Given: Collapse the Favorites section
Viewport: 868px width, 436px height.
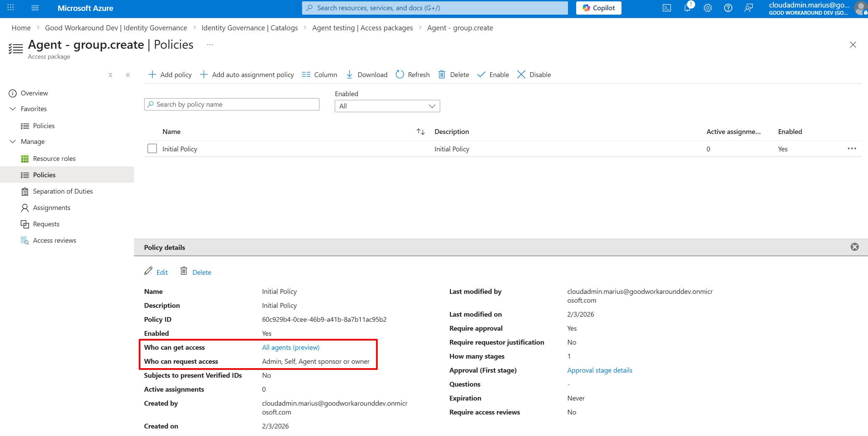Looking at the screenshot, I should 13,109.
